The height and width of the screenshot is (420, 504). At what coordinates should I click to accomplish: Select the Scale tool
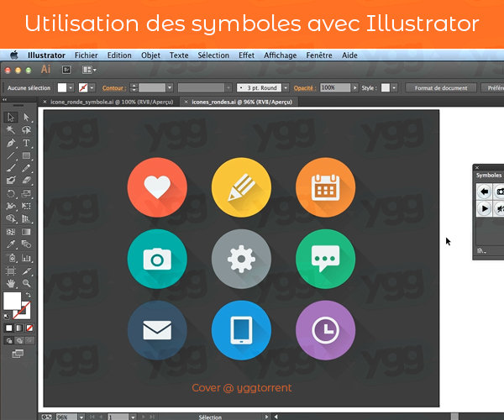[26, 193]
